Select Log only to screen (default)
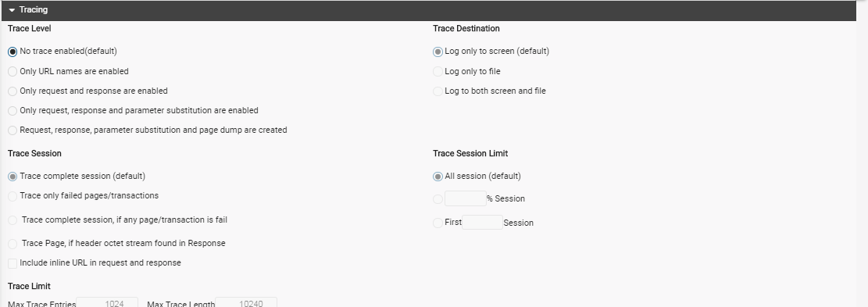868x307 pixels. coord(438,52)
